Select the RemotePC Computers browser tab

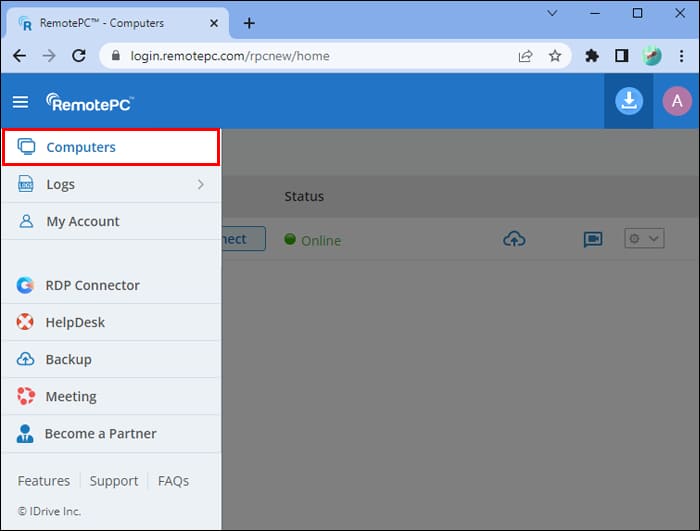coord(117,23)
